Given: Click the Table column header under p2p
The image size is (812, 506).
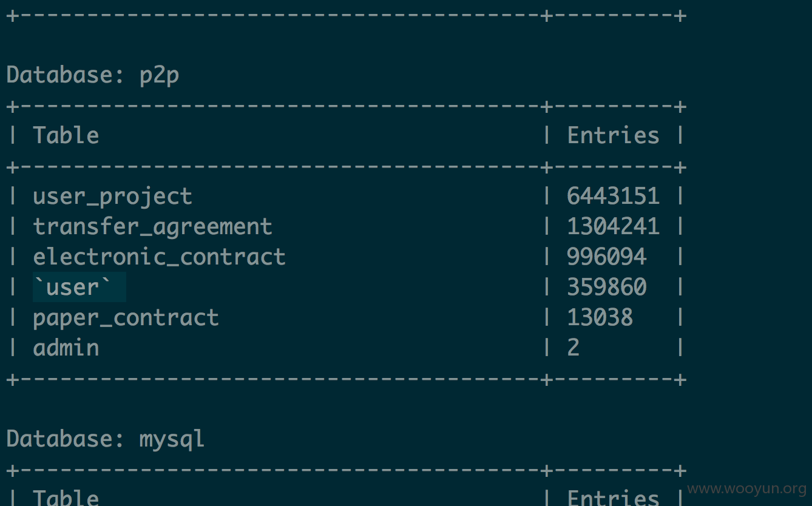Looking at the screenshot, I should click(66, 135).
